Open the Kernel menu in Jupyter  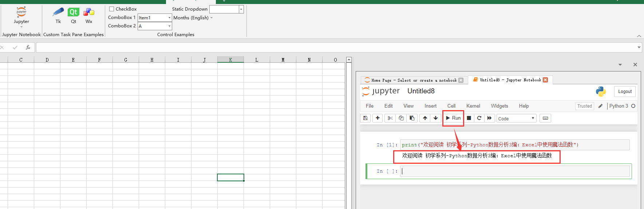pos(473,106)
